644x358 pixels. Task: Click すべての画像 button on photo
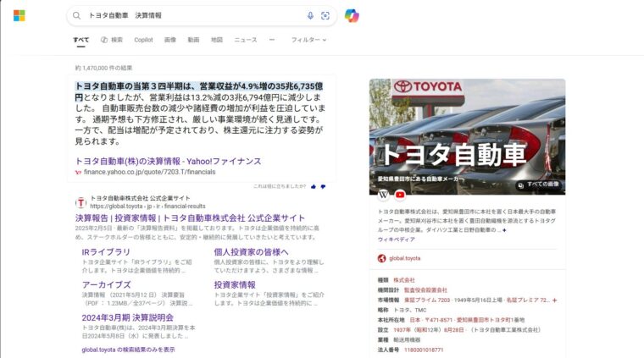click(x=539, y=185)
